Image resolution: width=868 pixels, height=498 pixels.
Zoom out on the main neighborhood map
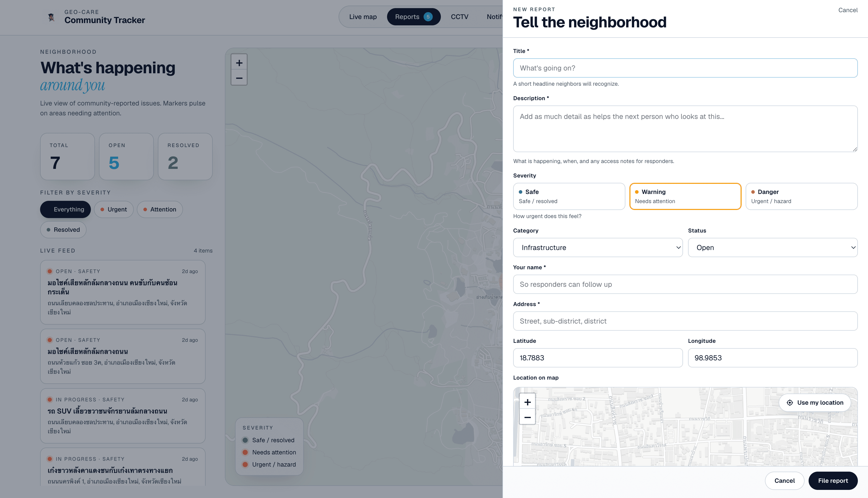click(239, 78)
